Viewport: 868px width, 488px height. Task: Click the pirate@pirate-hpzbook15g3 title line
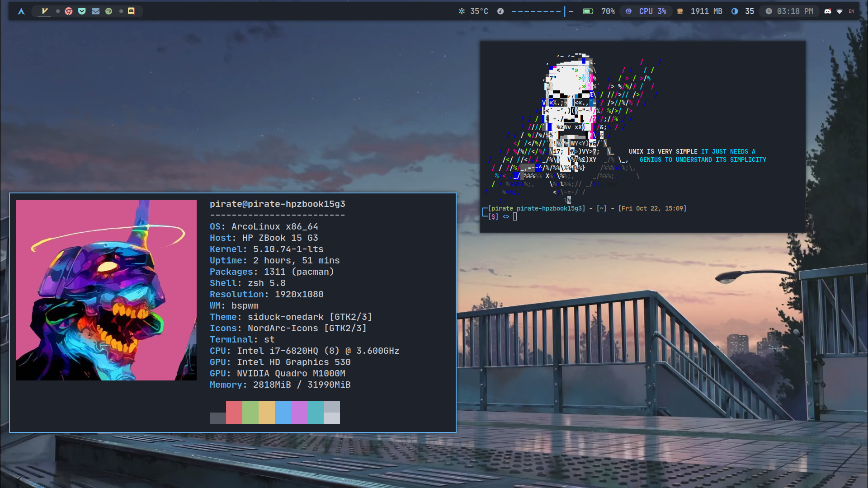click(278, 204)
